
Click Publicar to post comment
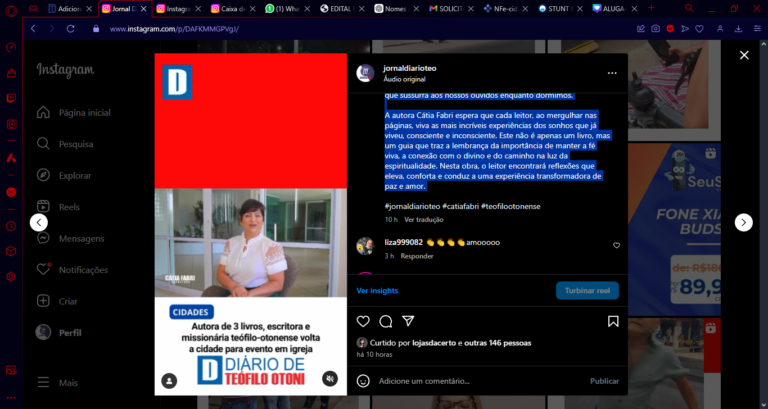tap(604, 381)
